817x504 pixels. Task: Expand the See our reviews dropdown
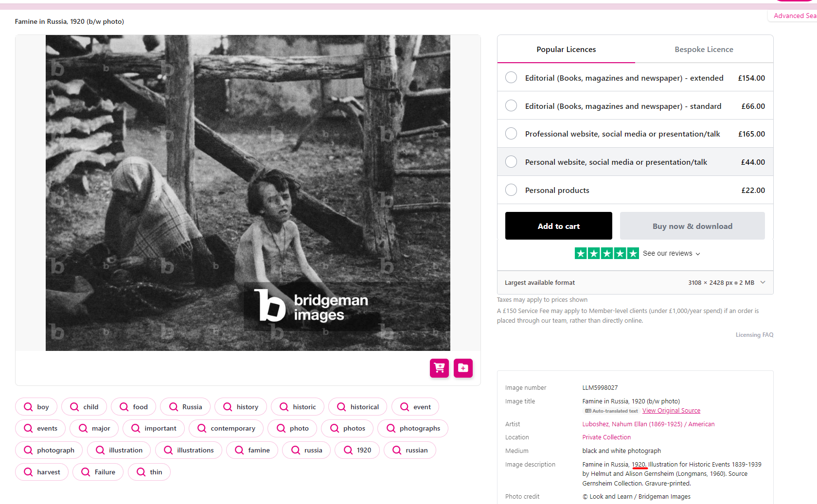672,253
